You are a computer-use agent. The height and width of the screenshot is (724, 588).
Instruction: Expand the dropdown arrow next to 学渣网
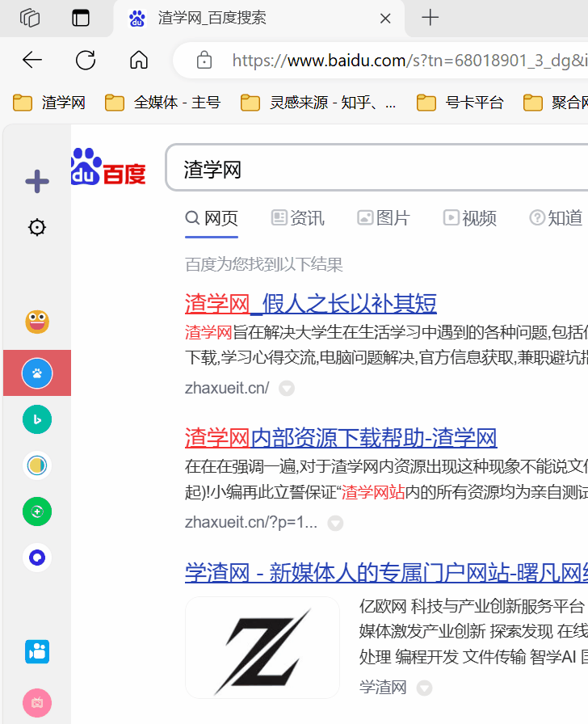[425, 688]
